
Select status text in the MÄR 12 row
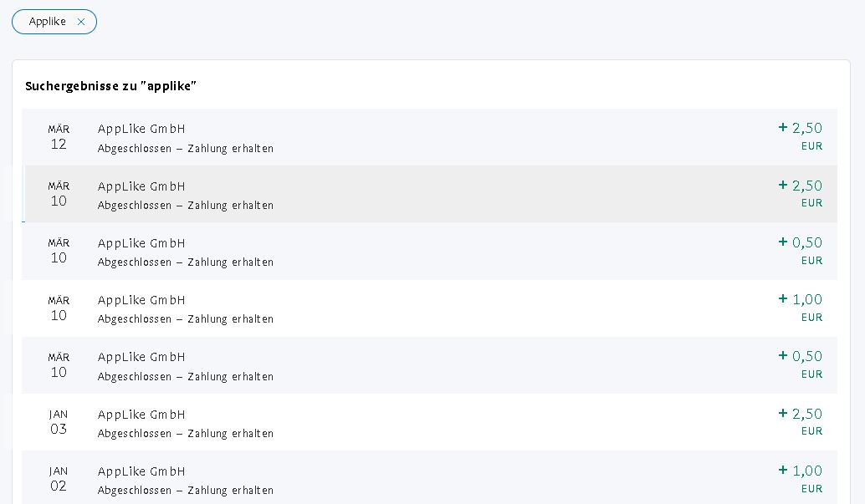click(186, 148)
